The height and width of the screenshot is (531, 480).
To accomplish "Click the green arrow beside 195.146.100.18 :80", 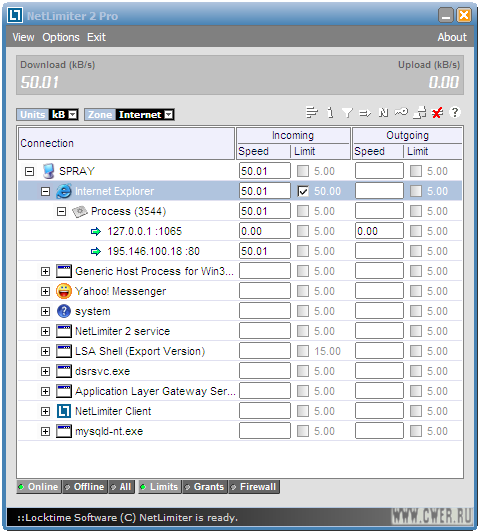I will (96, 251).
